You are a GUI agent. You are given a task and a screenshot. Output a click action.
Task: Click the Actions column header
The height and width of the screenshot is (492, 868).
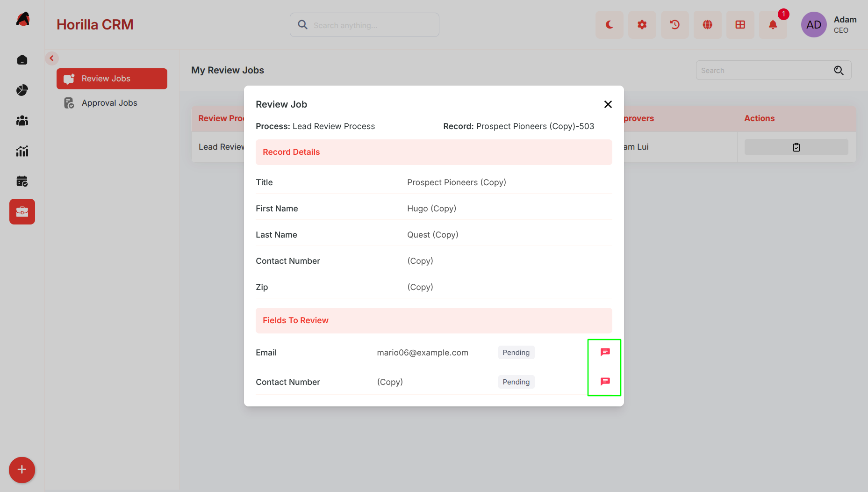click(x=760, y=118)
